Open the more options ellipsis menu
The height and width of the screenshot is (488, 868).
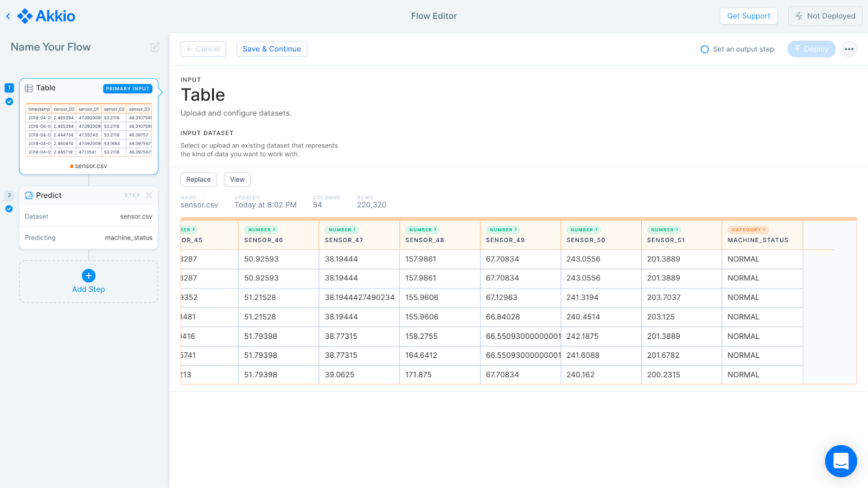pos(848,49)
